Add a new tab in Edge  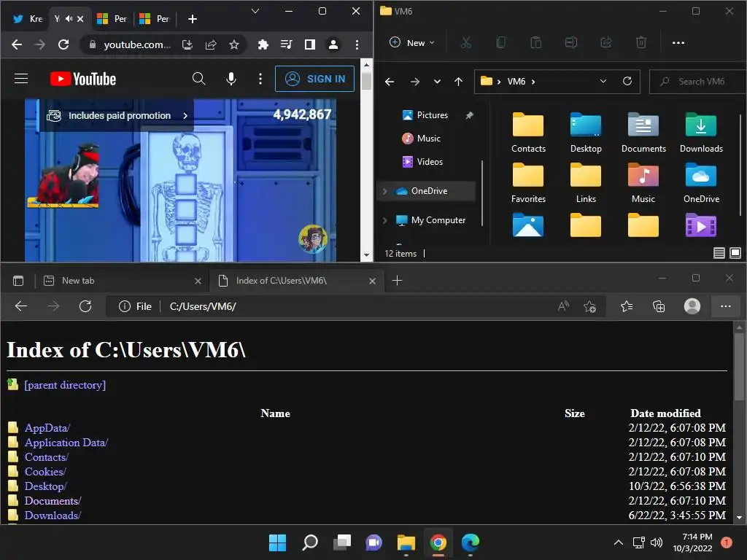coord(397,281)
